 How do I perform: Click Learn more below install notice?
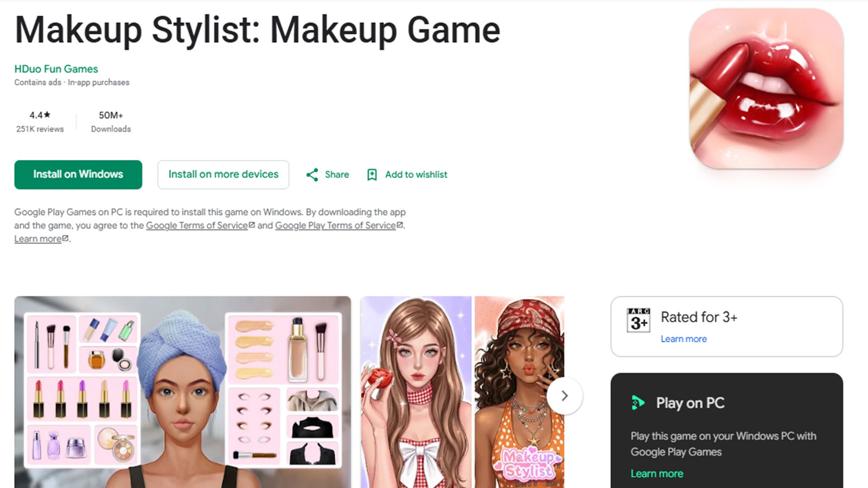[x=38, y=239]
